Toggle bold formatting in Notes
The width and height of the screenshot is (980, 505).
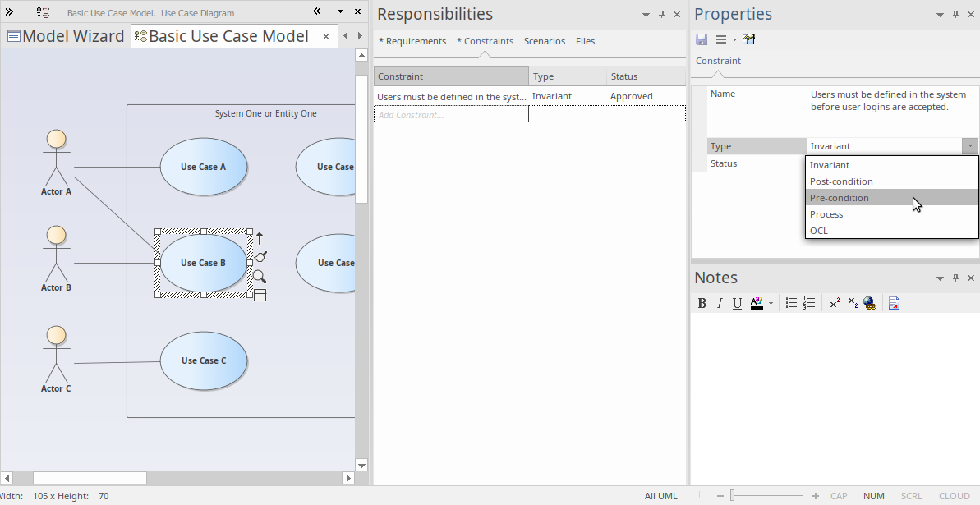[702, 304]
